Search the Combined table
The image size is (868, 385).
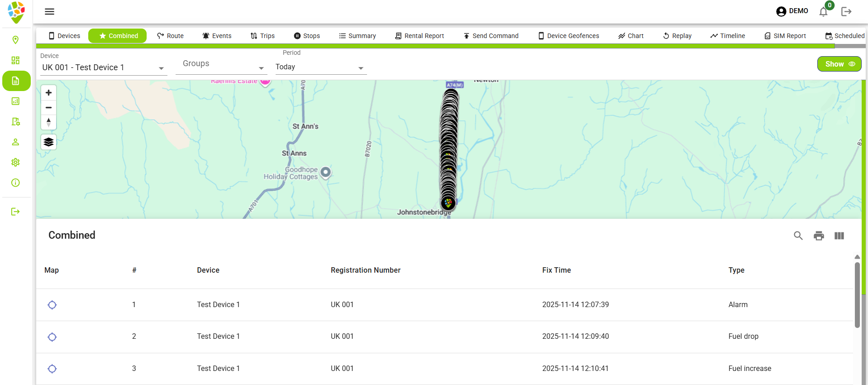pos(798,236)
